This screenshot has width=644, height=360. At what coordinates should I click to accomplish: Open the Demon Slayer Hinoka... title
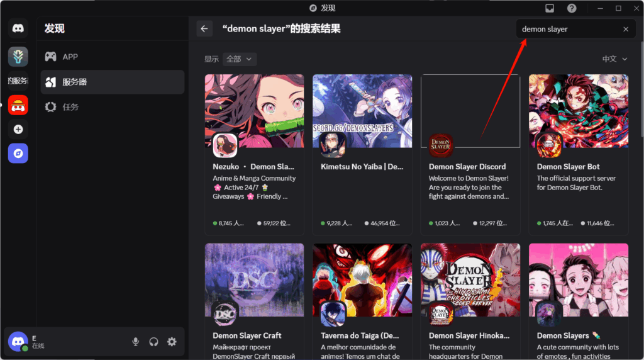point(469,335)
